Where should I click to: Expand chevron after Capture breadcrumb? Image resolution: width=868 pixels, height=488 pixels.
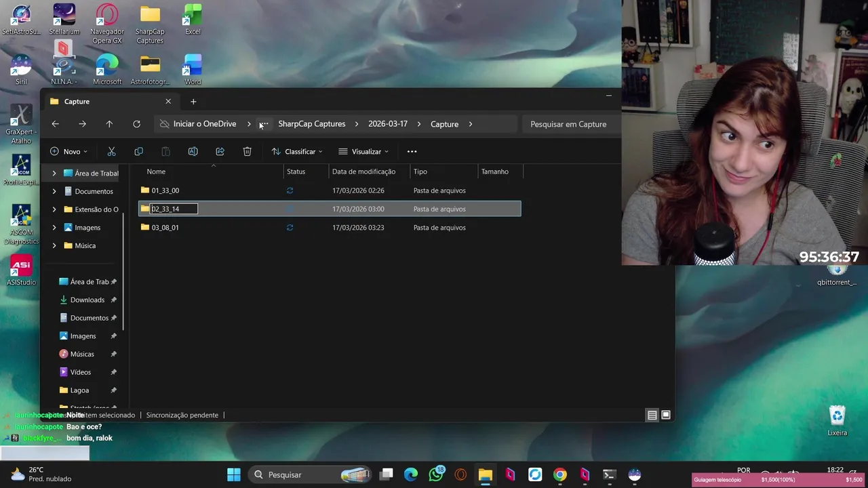[x=470, y=124]
